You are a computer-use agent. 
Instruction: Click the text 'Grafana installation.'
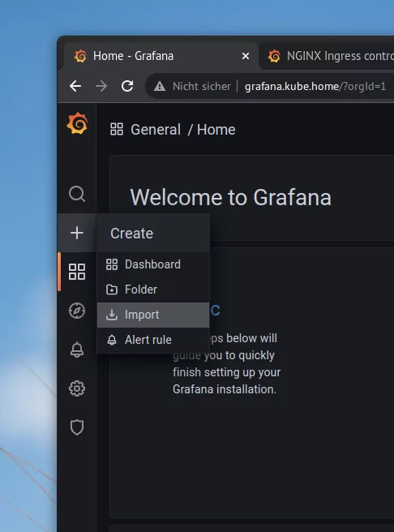pyautogui.click(x=225, y=389)
